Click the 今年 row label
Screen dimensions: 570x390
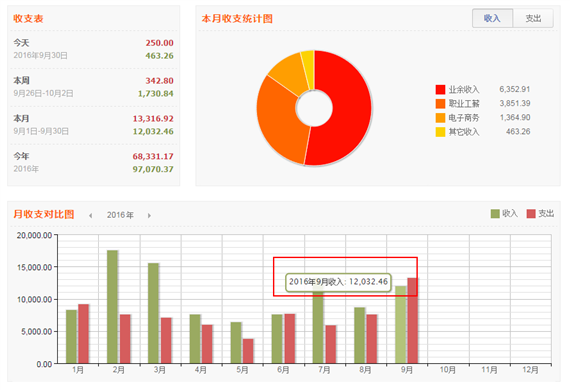[21, 156]
